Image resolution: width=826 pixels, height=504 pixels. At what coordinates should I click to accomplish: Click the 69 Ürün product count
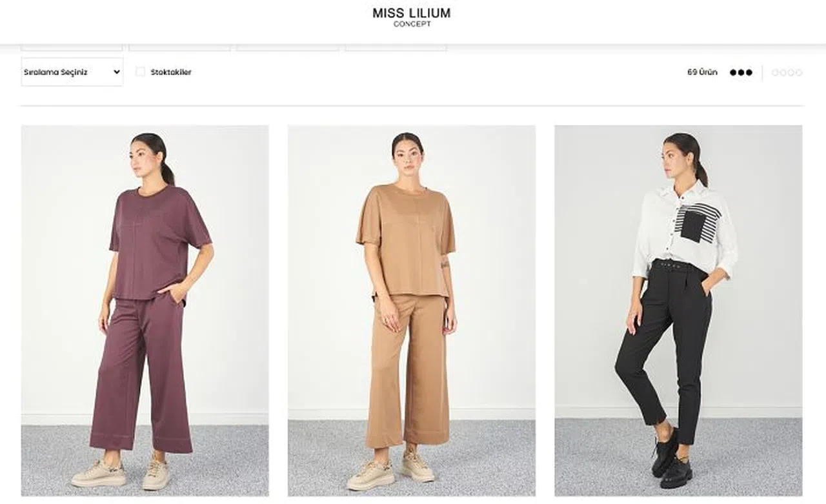tap(702, 72)
